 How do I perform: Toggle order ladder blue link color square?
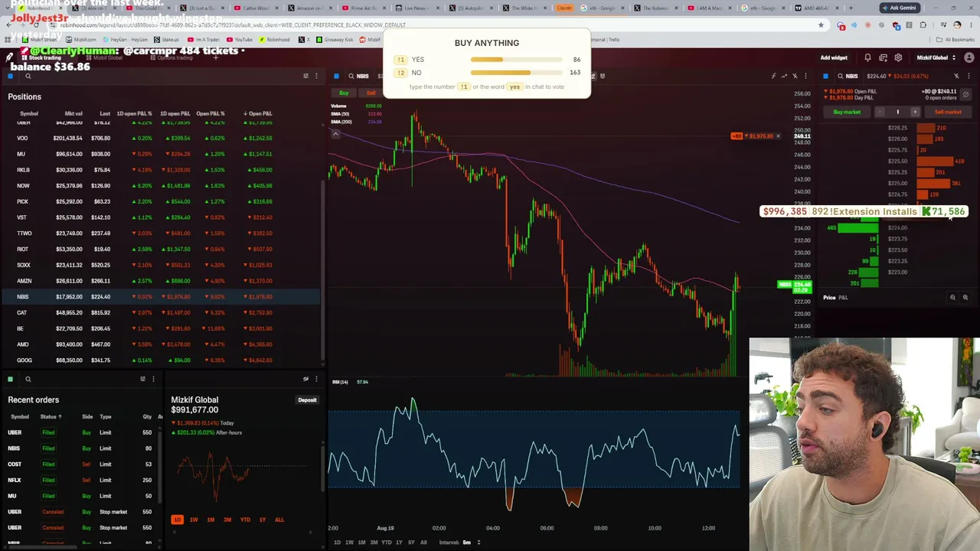[825, 76]
